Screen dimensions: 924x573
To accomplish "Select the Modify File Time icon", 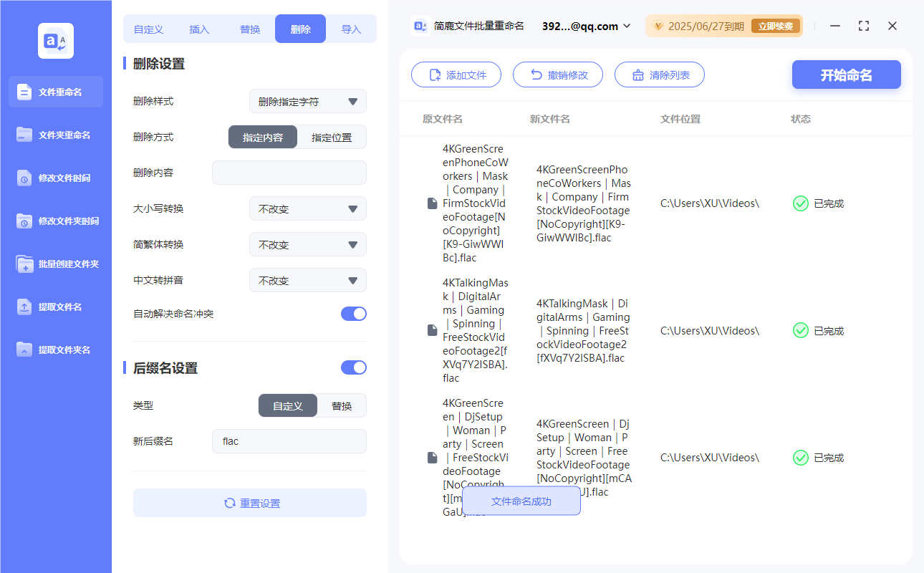I will click(24, 178).
